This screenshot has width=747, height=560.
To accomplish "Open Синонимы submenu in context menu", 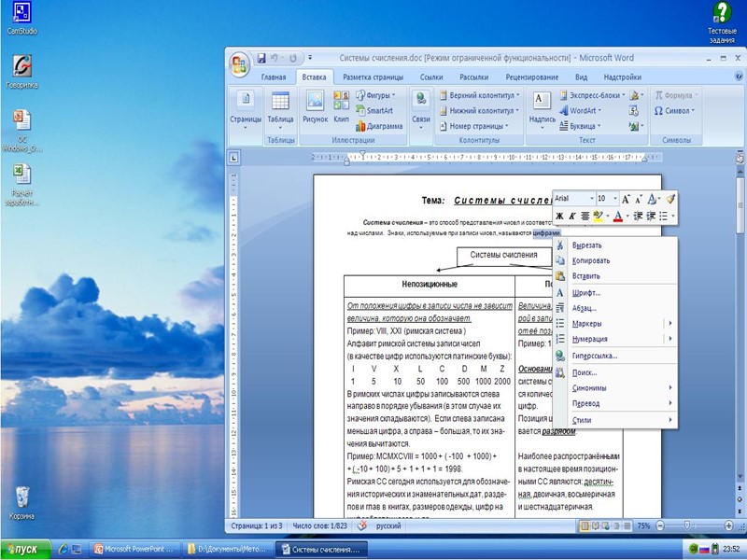I will click(615, 388).
